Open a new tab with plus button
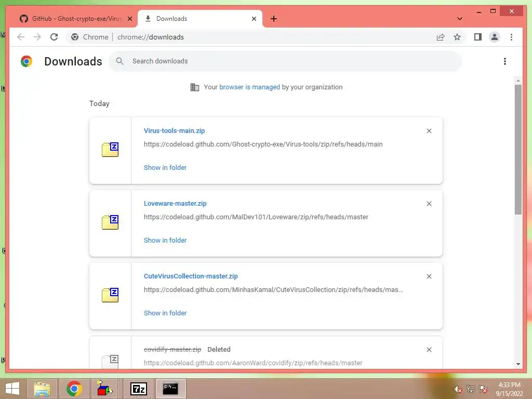The height and width of the screenshot is (399, 532). click(x=273, y=19)
